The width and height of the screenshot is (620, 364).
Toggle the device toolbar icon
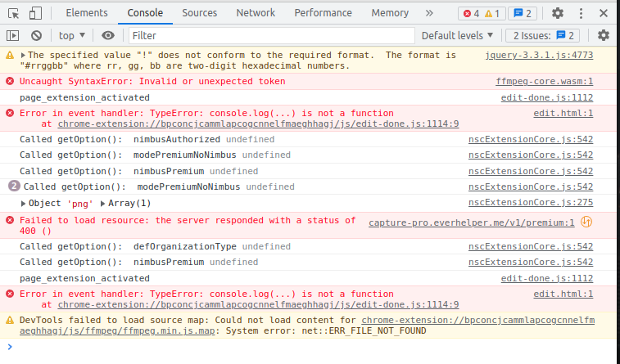pos(37,13)
